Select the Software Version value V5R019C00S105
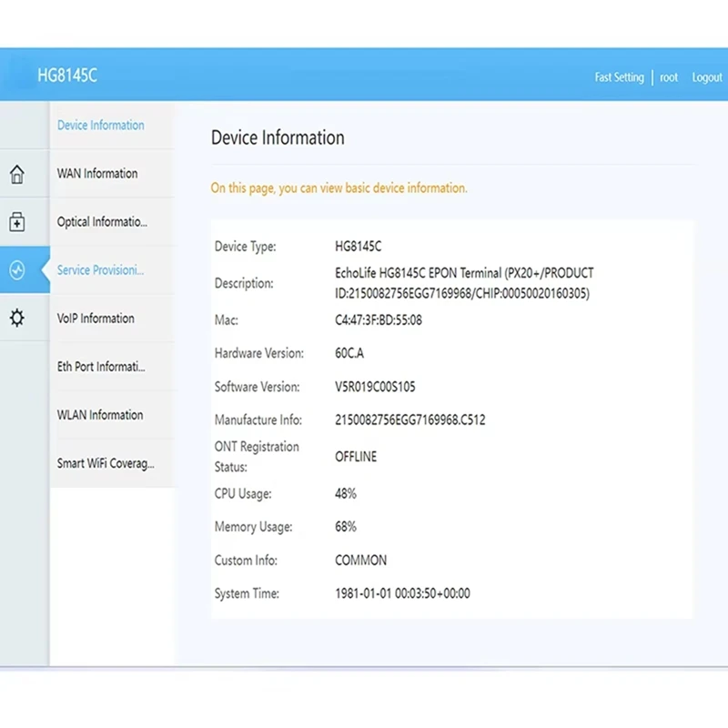 [375, 386]
